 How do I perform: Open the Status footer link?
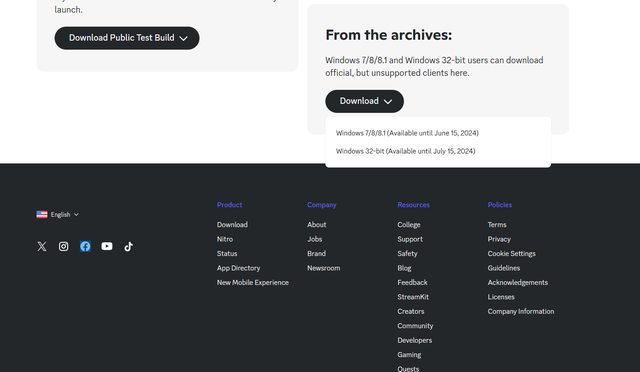click(x=227, y=254)
